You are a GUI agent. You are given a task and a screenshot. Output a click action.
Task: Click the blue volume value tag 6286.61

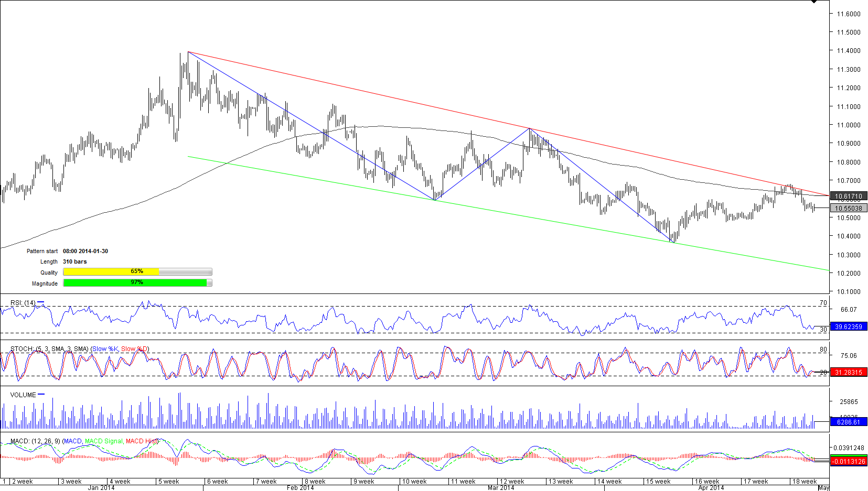(x=848, y=422)
